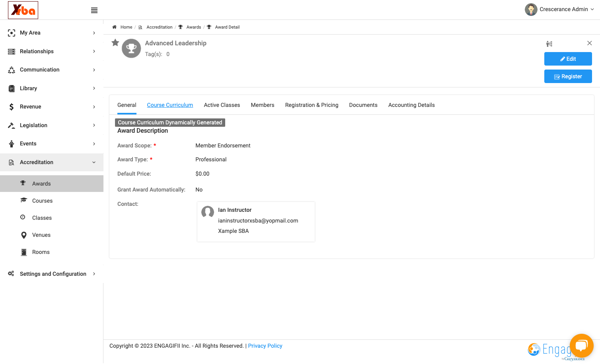This screenshot has height=364, width=600.
Task: Click the Crescerance Admin avatar
Action: pyautogui.click(x=531, y=10)
